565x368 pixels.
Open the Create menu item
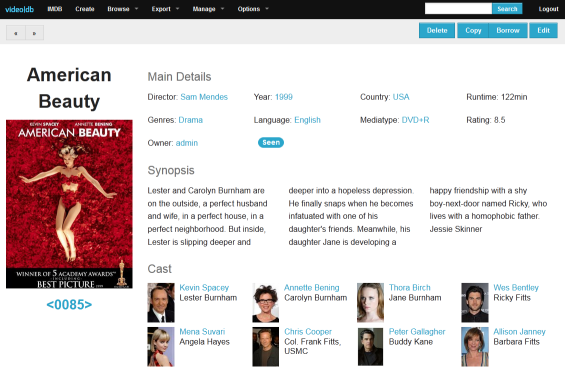[x=85, y=9]
